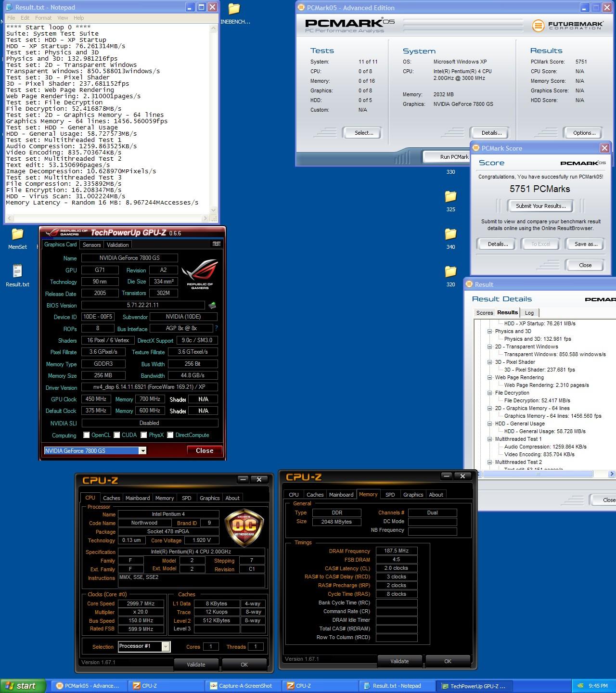The image size is (616, 693).
Task: Open the Format menu in Notepad
Action: (x=43, y=18)
